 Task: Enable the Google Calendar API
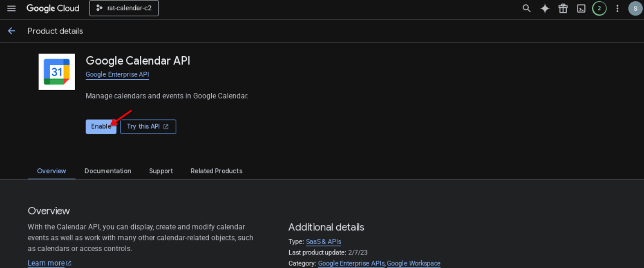coord(101,127)
